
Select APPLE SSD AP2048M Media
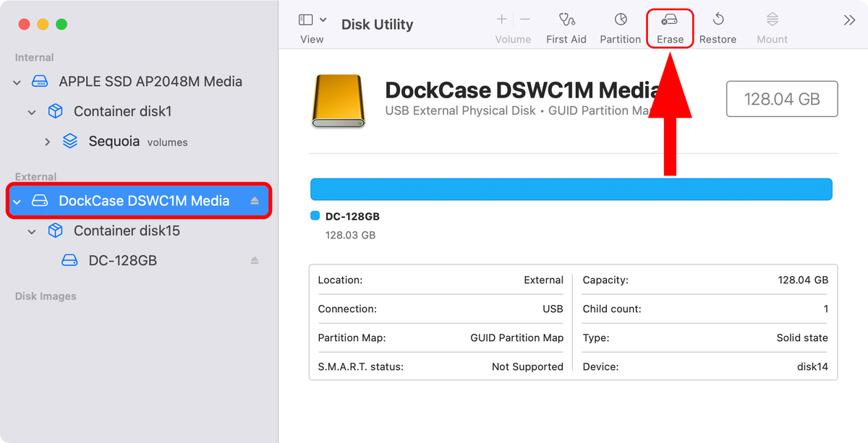[150, 82]
